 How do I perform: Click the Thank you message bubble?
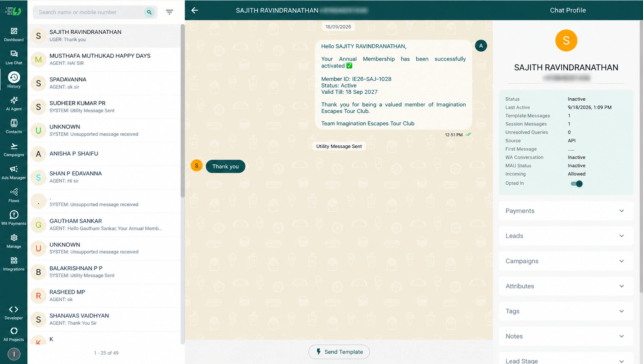point(226,167)
